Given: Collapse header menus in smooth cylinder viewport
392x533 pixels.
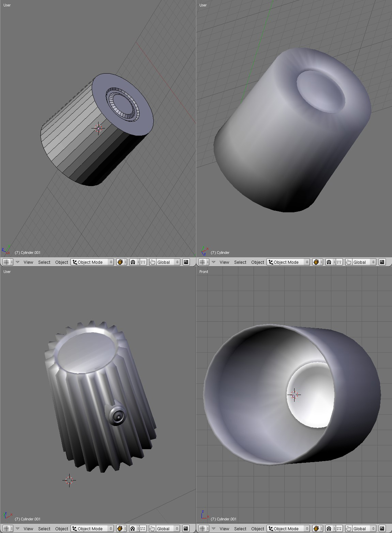Looking at the screenshot, I should click(x=214, y=262).
